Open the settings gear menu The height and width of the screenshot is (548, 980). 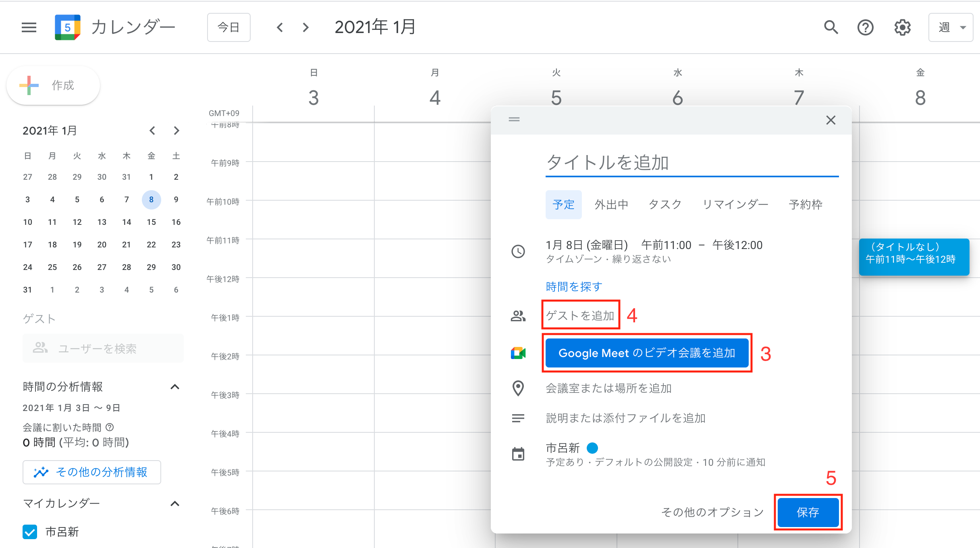[902, 27]
